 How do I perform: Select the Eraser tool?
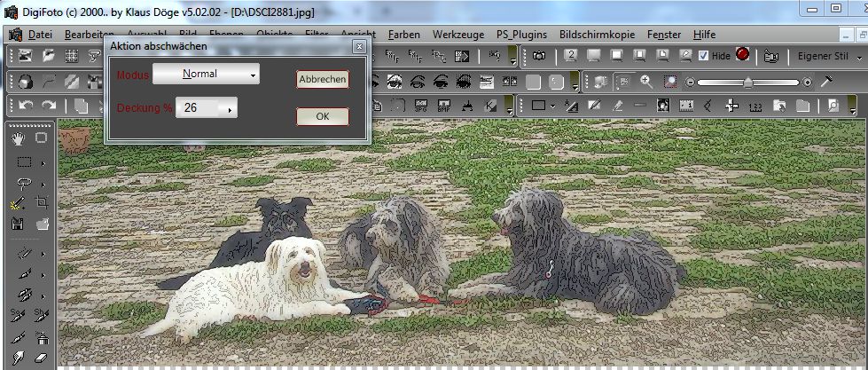(41, 359)
